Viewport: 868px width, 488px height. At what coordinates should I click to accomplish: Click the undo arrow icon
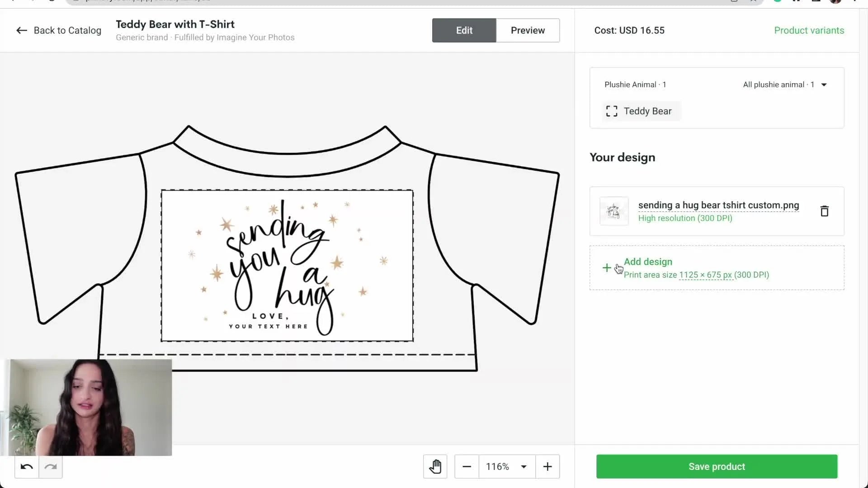(x=26, y=467)
